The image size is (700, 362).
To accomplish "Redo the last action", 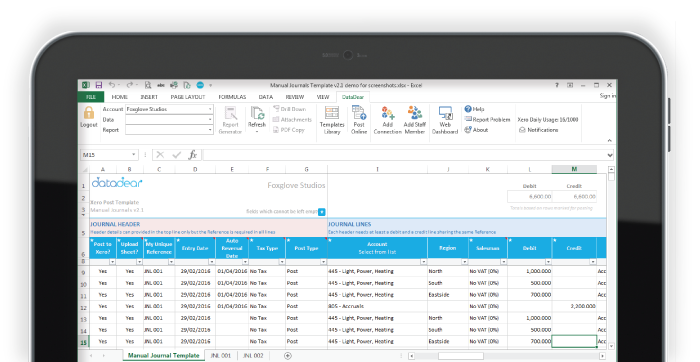I will click(x=129, y=85).
